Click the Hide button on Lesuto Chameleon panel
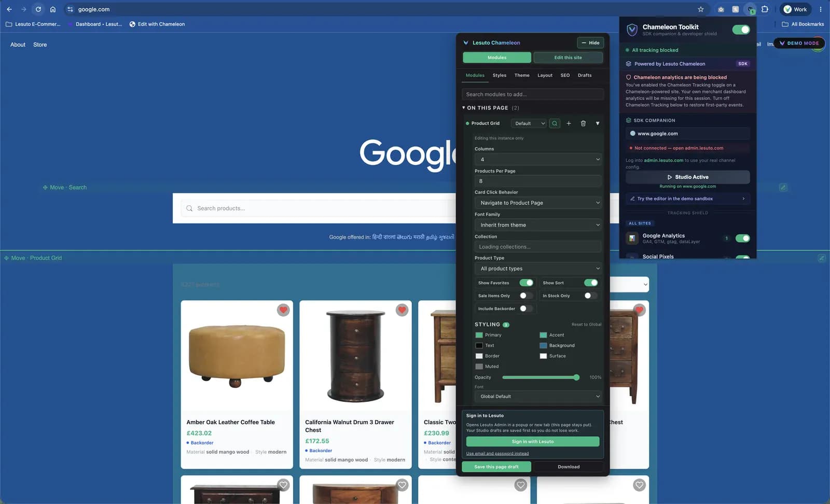 (590, 43)
